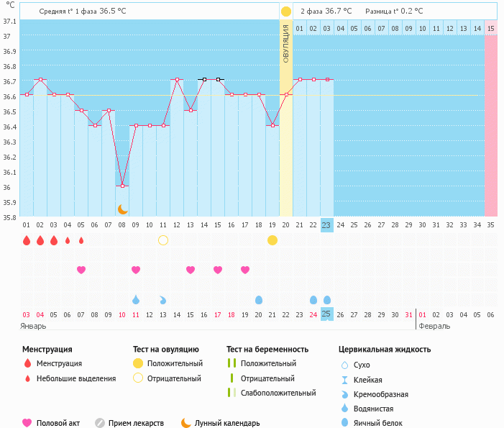
Task: Click the heart icon on cycle day 17
Action: point(245,270)
